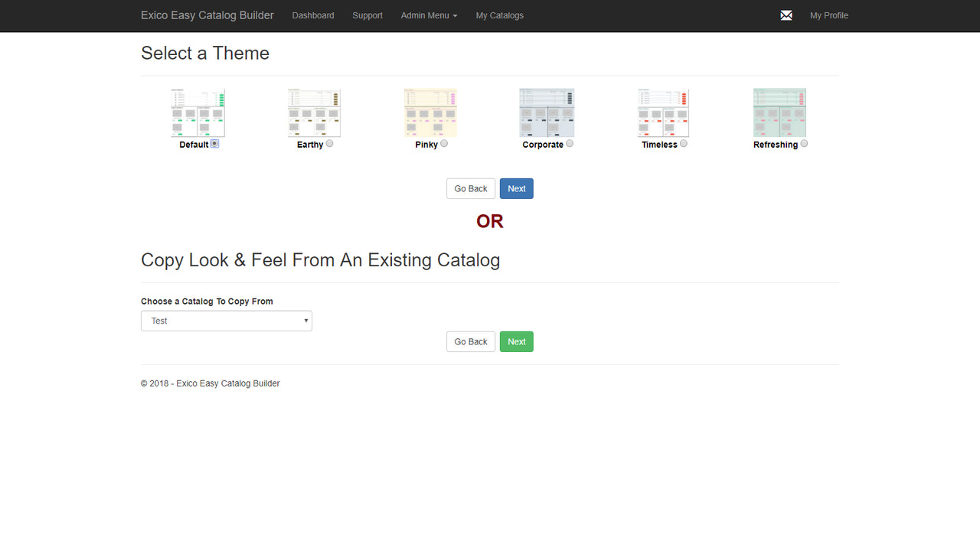The width and height of the screenshot is (980, 551).
Task: Select the Default theme radio button
Action: [214, 143]
